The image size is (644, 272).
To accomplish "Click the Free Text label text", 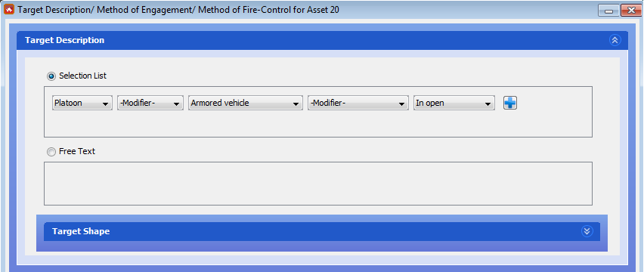I will click(77, 151).
